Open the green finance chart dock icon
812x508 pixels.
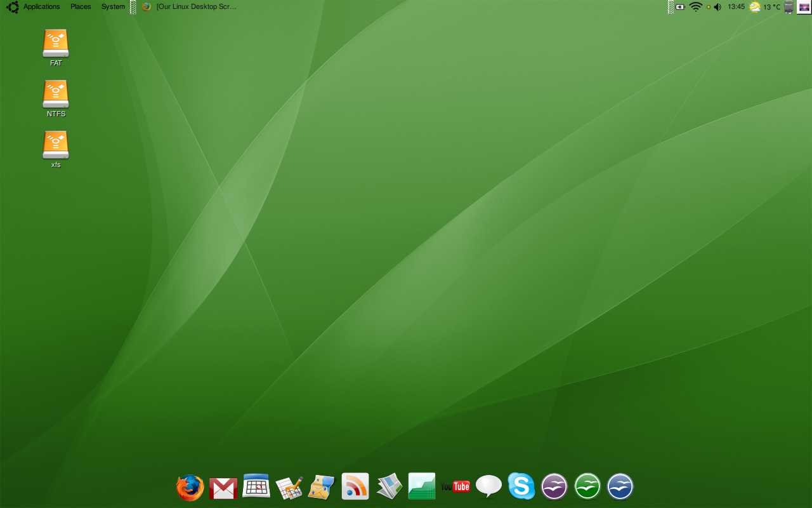[x=422, y=486]
